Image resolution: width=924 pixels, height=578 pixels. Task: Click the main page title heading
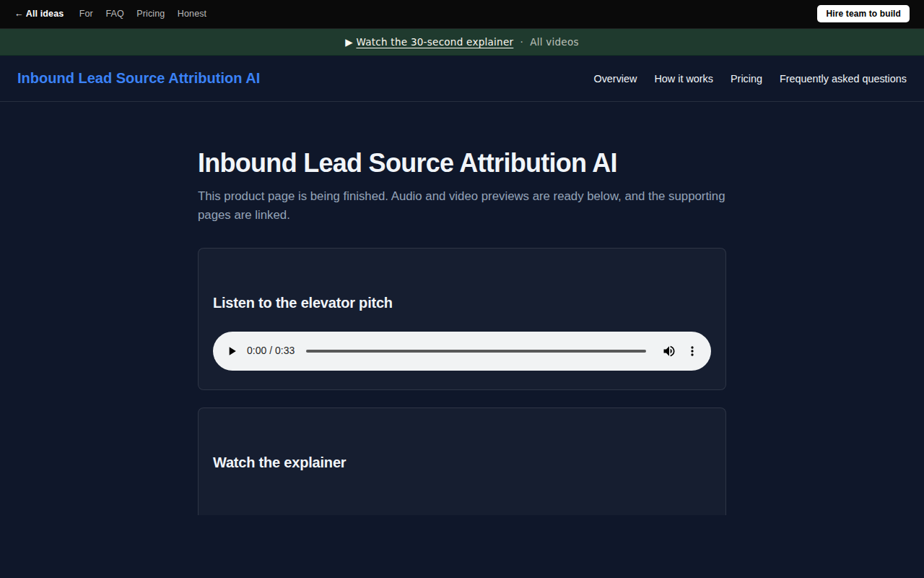[x=407, y=163]
